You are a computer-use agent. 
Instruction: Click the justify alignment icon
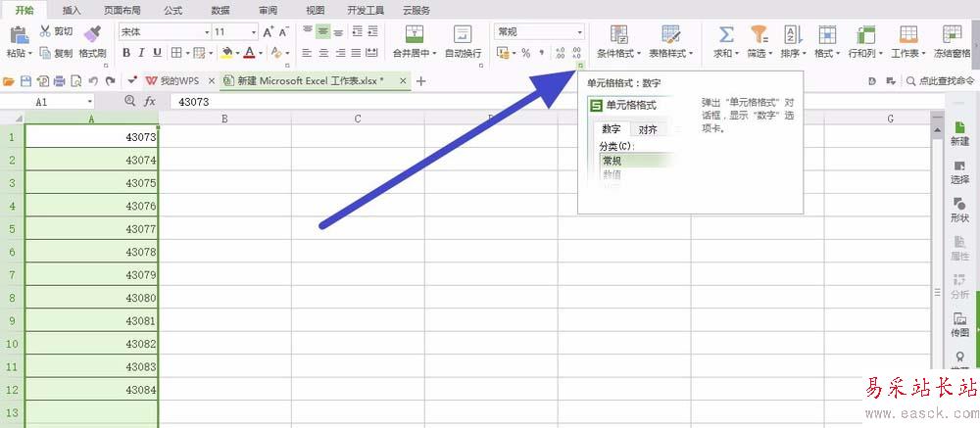click(x=357, y=53)
